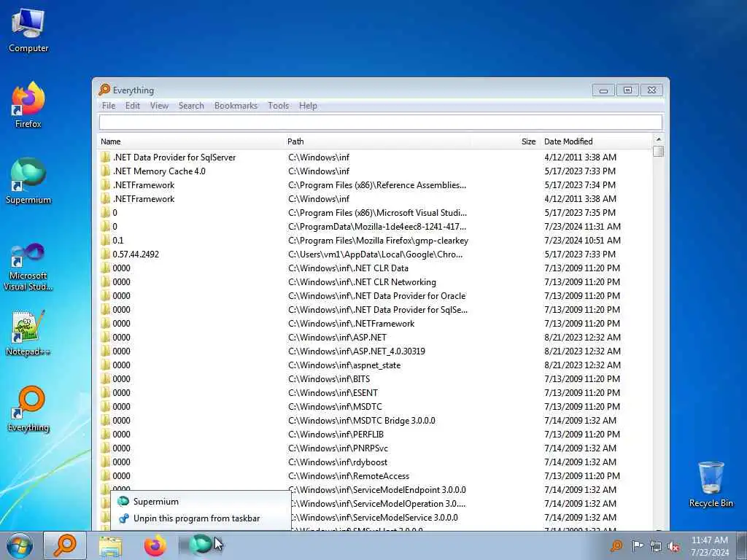Select the 0000 row in ESENT
The width and height of the screenshot is (747, 560).
coord(376,392)
